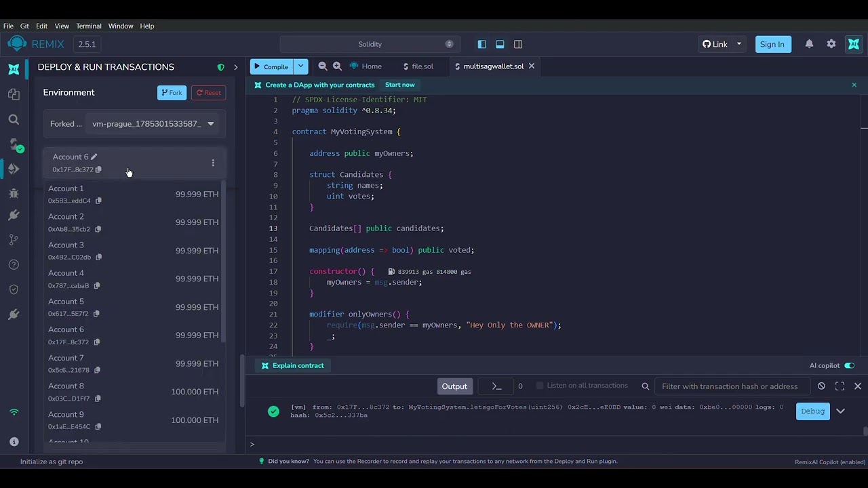The height and width of the screenshot is (488, 868).
Task: Open the sidebar info icon above status bar
Action: [x=14, y=441]
